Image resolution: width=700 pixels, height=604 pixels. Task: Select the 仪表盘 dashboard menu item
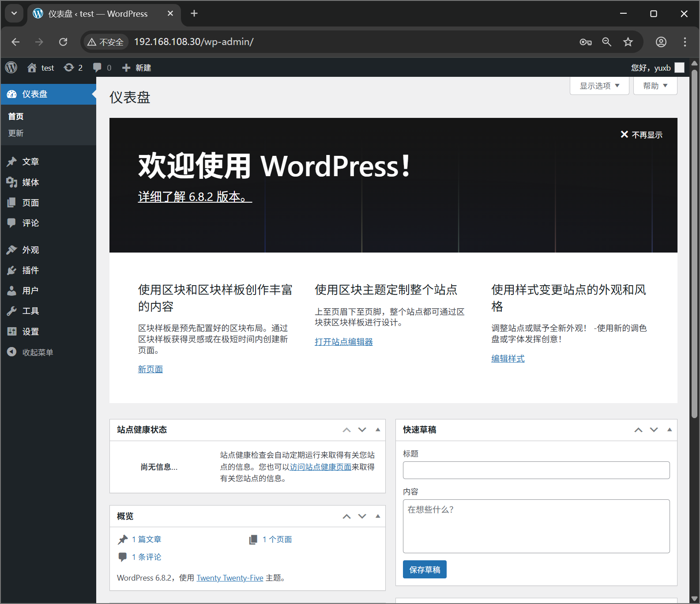pyautogui.click(x=48, y=94)
